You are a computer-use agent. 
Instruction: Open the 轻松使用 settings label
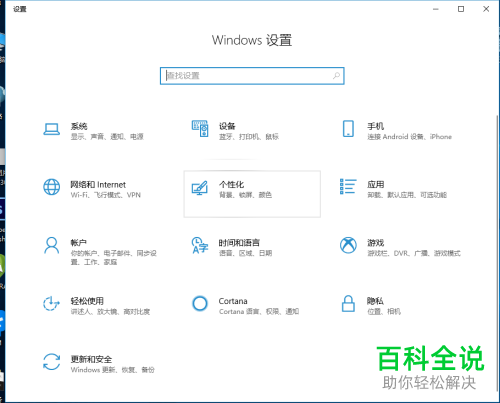coord(87,301)
